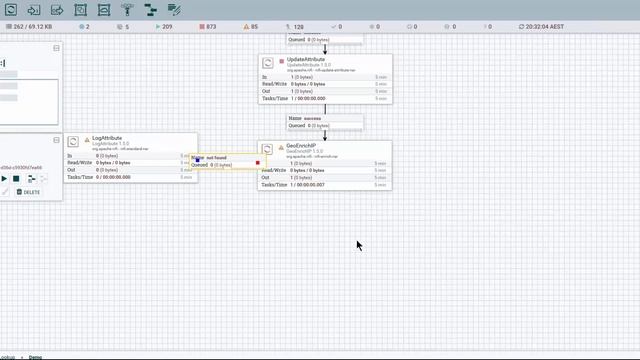Click the status count showing 5
The width and height of the screenshot is (640, 360).
pyautogui.click(x=123, y=27)
